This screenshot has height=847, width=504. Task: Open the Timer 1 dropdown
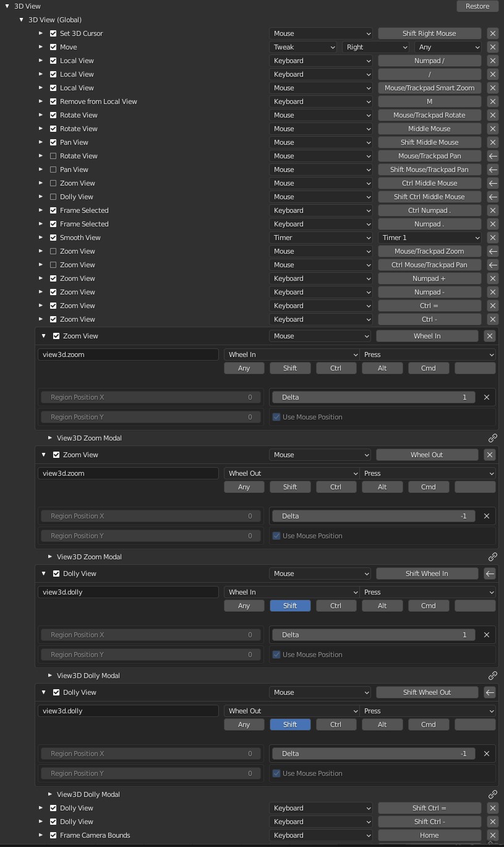point(430,238)
